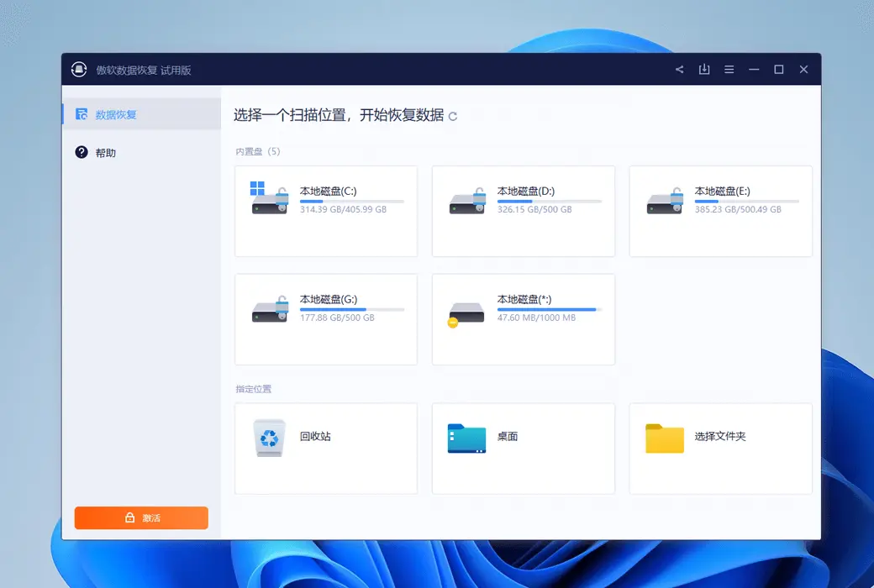Click the share icon in title bar

(680, 70)
